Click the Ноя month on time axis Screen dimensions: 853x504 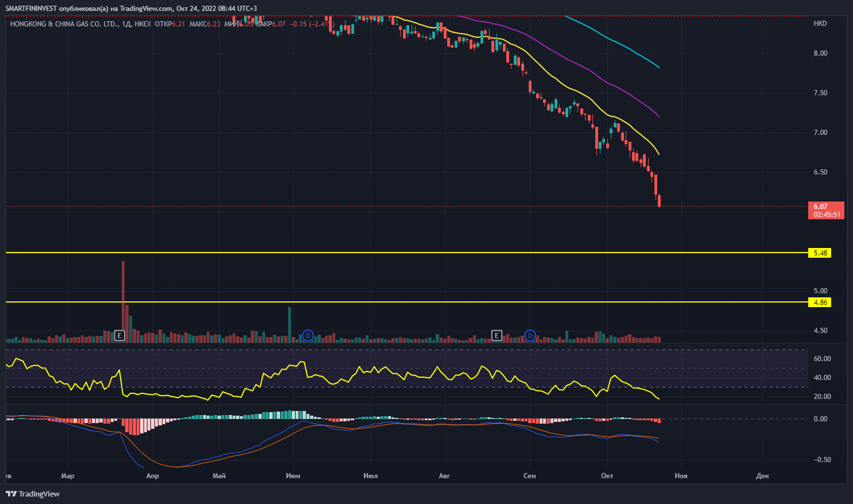pos(681,476)
